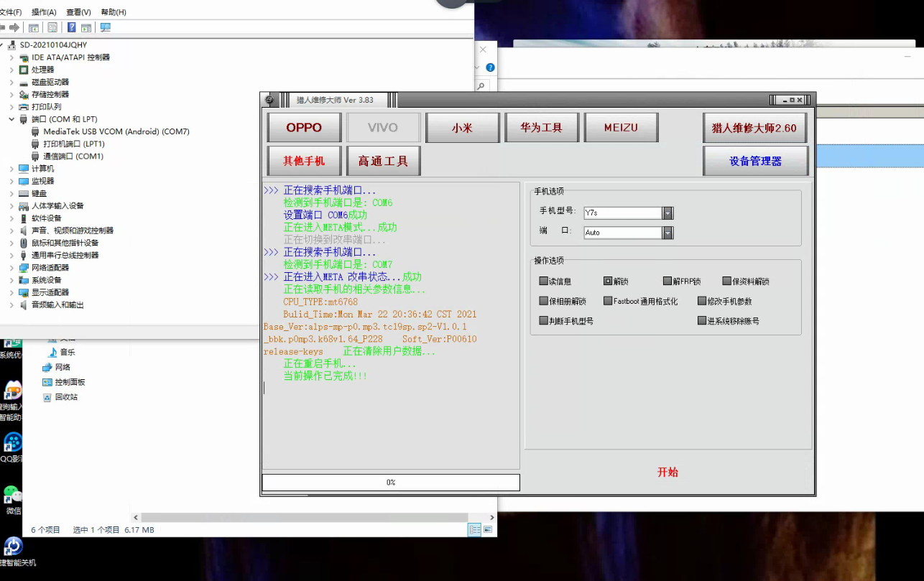Click the OPPO brand button
924x581 pixels.
point(304,128)
